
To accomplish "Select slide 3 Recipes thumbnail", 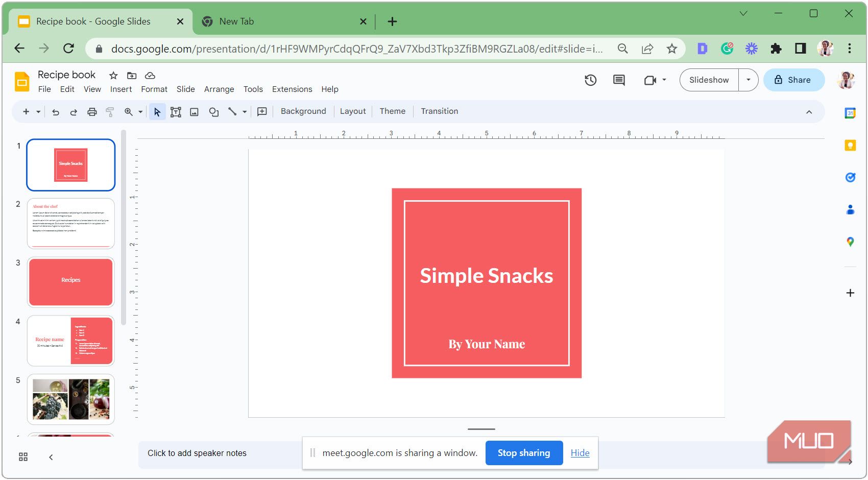I will [71, 282].
